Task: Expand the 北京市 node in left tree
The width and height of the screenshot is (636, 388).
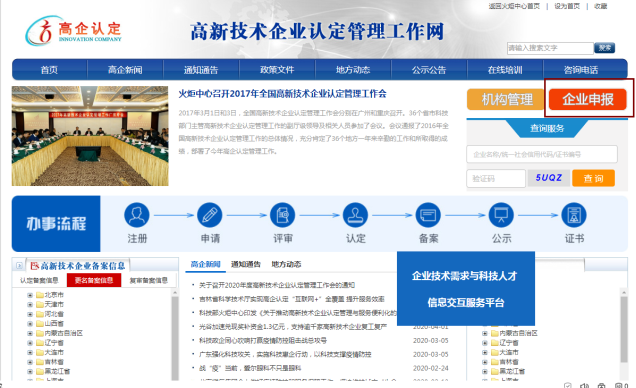Action: click(x=30, y=295)
